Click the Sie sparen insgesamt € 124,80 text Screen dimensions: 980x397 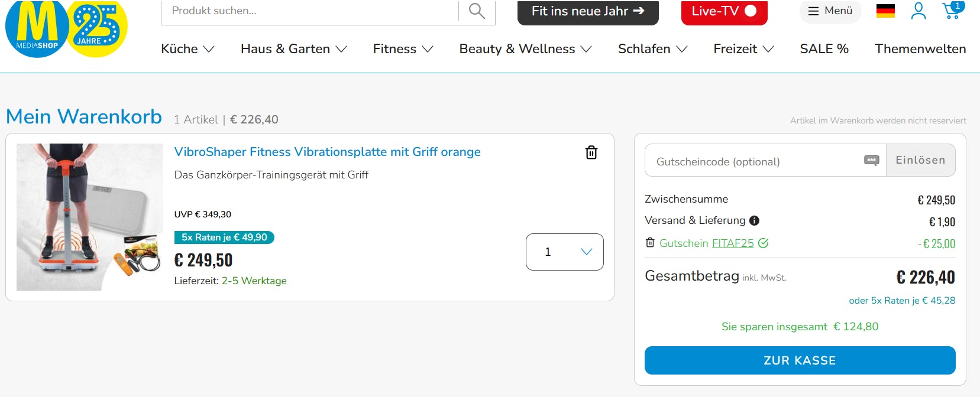800,327
